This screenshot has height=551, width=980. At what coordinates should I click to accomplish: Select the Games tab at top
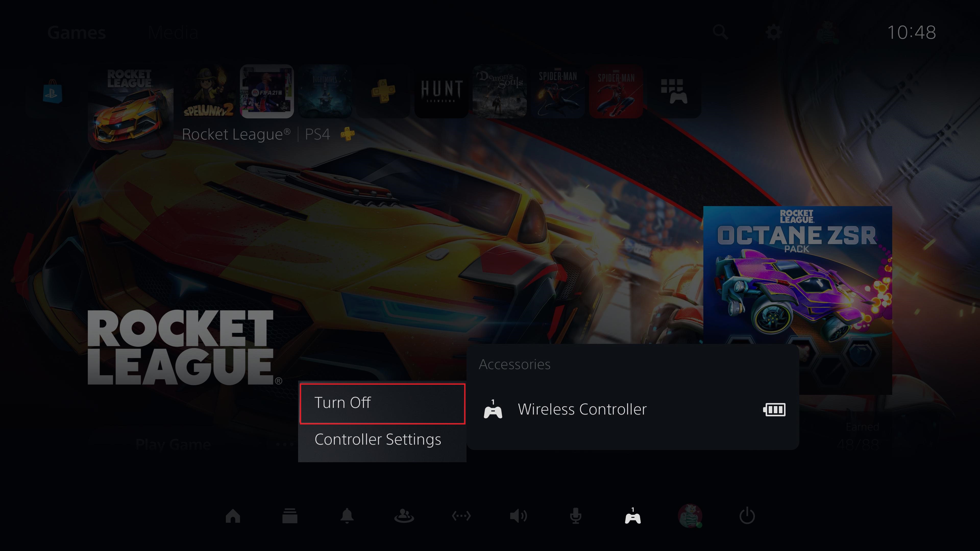tap(76, 32)
